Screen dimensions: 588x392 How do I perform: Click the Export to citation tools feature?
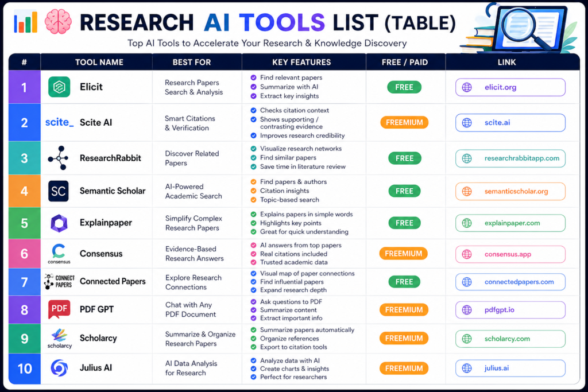pyautogui.click(x=293, y=347)
